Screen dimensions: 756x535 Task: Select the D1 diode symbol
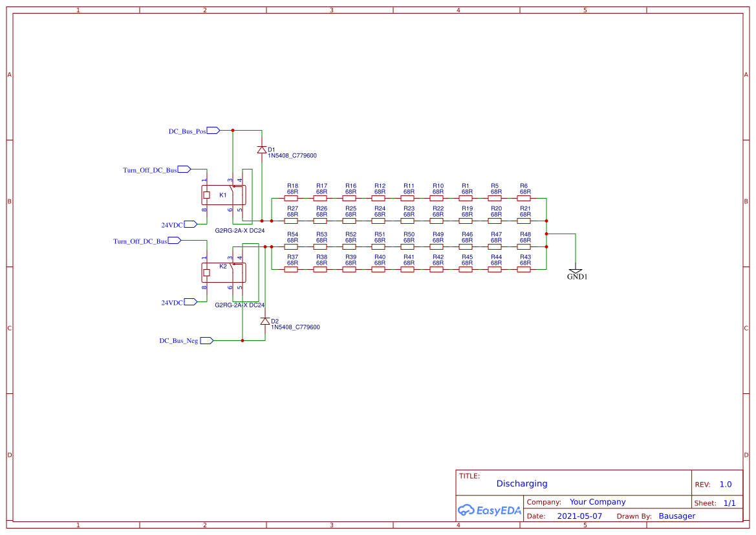tap(261, 149)
